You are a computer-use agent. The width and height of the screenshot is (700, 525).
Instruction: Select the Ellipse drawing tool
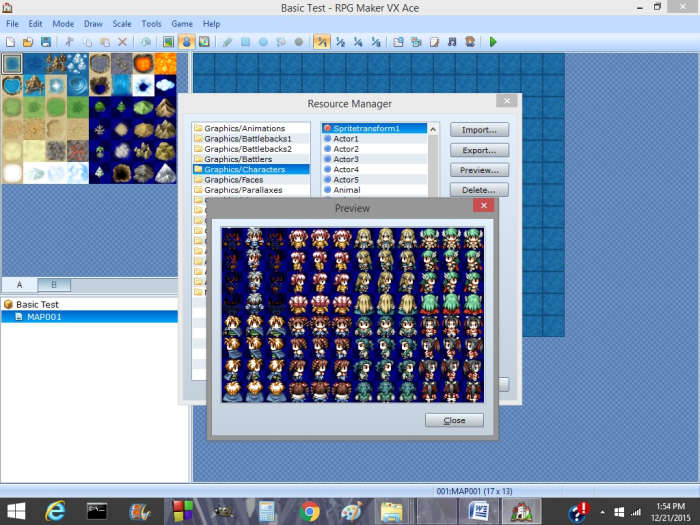[x=263, y=42]
